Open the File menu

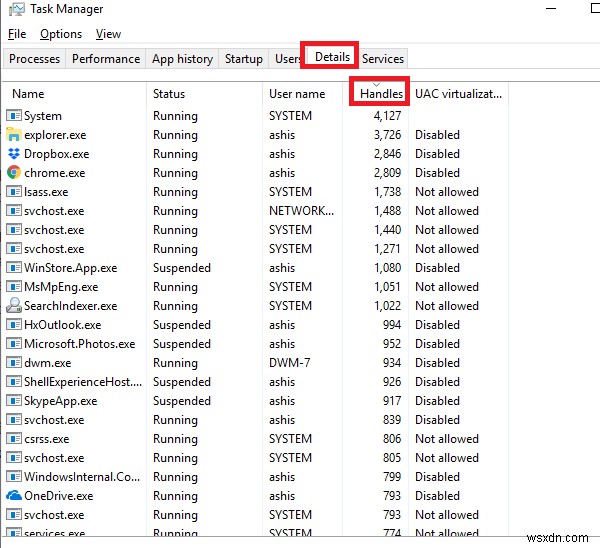17,34
